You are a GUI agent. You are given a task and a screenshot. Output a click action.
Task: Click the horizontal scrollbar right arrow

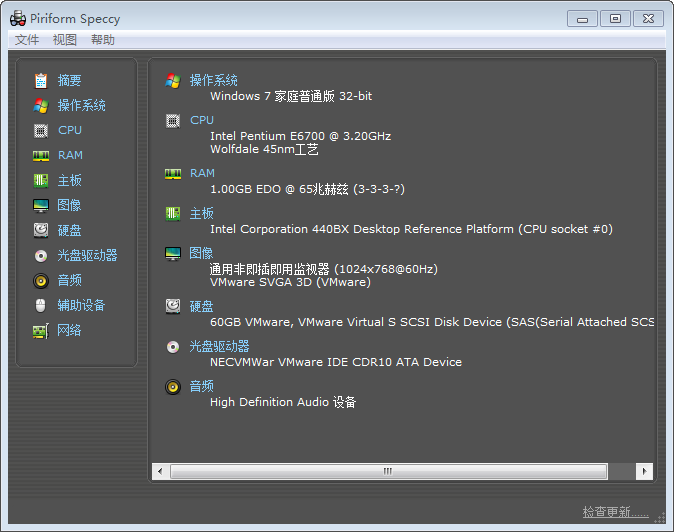click(644, 471)
